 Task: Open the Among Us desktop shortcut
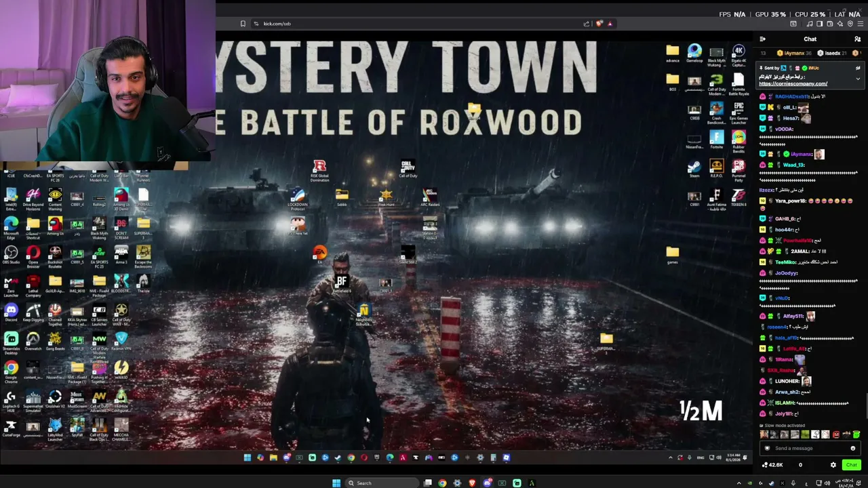point(55,226)
